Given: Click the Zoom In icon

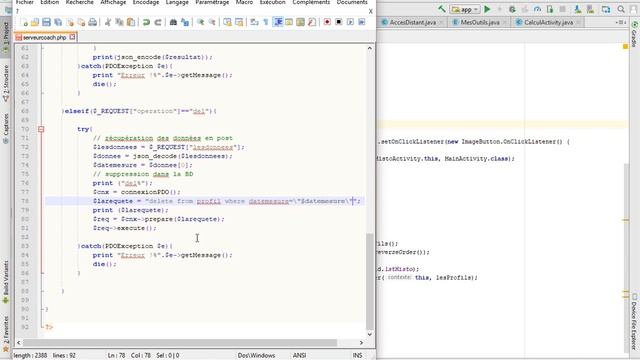Looking at the screenshot, I should point(200,22).
